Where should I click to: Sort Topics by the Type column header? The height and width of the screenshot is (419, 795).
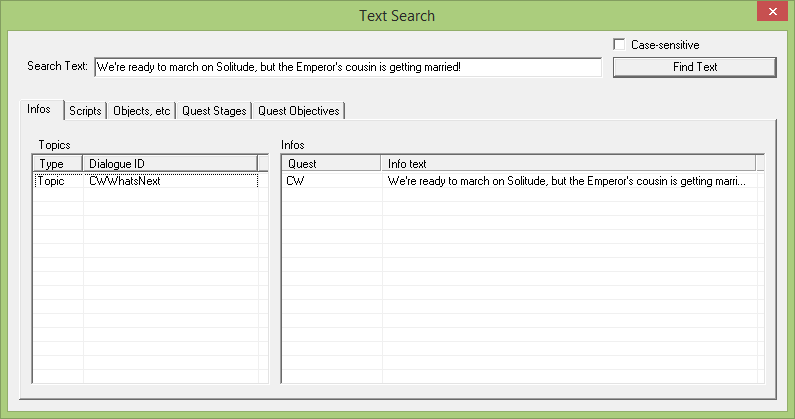pyautogui.click(x=57, y=163)
